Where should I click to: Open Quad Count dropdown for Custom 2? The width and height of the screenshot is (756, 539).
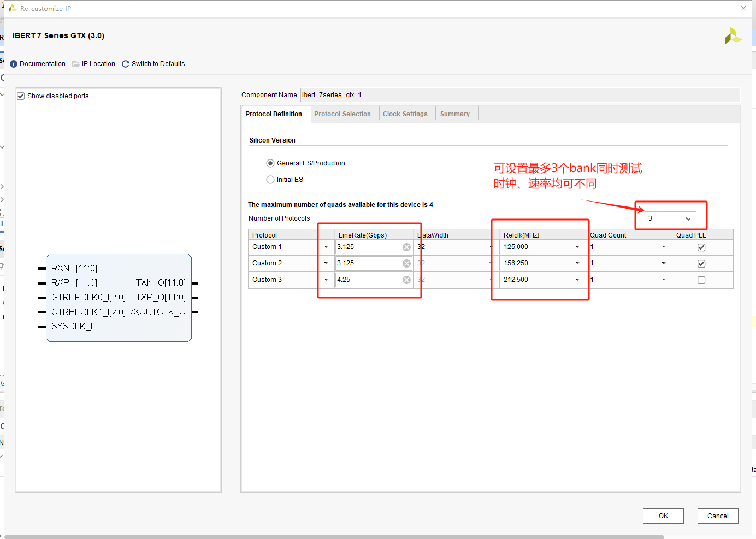click(x=664, y=263)
